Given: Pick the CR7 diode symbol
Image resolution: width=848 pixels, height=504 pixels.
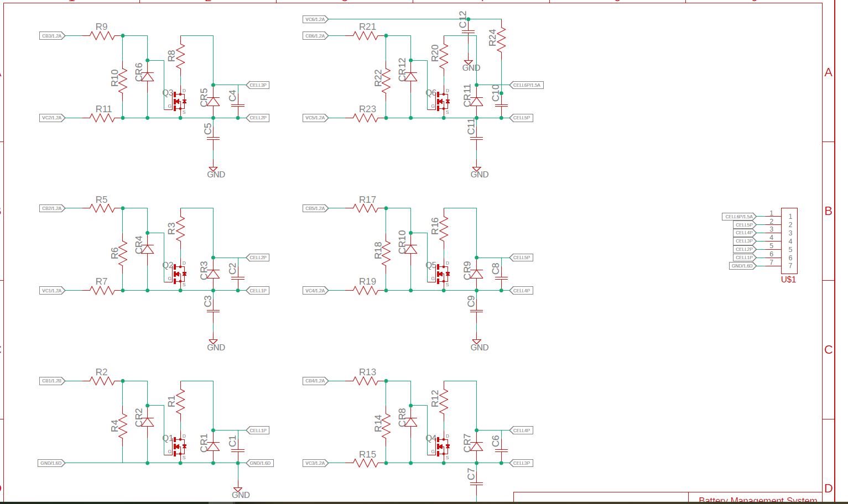Looking at the screenshot, I should (476, 447).
